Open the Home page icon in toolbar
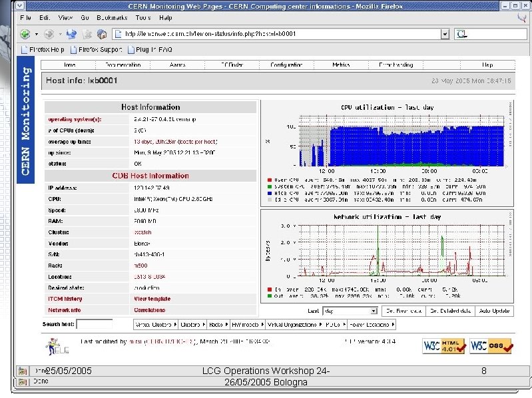The height and width of the screenshot is (398, 532). [x=102, y=34]
